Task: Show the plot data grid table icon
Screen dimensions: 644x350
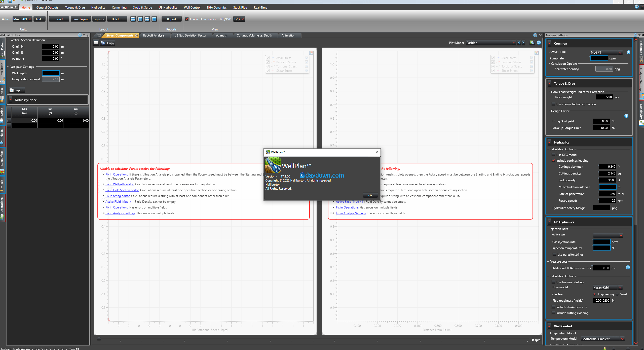Action: (x=96, y=43)
